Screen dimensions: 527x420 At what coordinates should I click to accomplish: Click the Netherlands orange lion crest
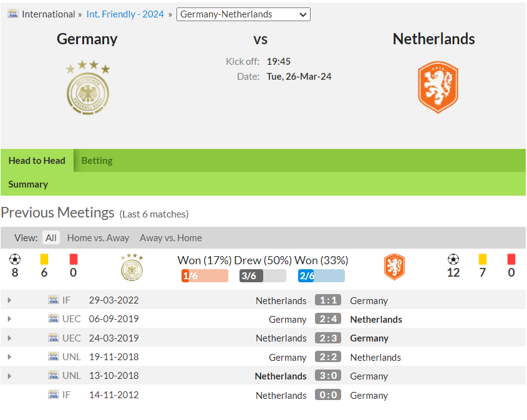point(438,87)
